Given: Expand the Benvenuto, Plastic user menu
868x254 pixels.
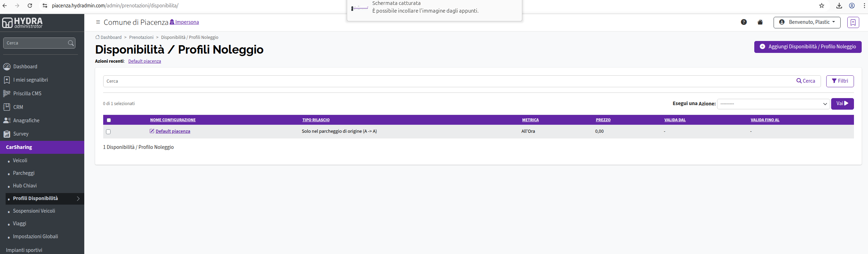Looking at the screenshot, I should tap(807, 22).
